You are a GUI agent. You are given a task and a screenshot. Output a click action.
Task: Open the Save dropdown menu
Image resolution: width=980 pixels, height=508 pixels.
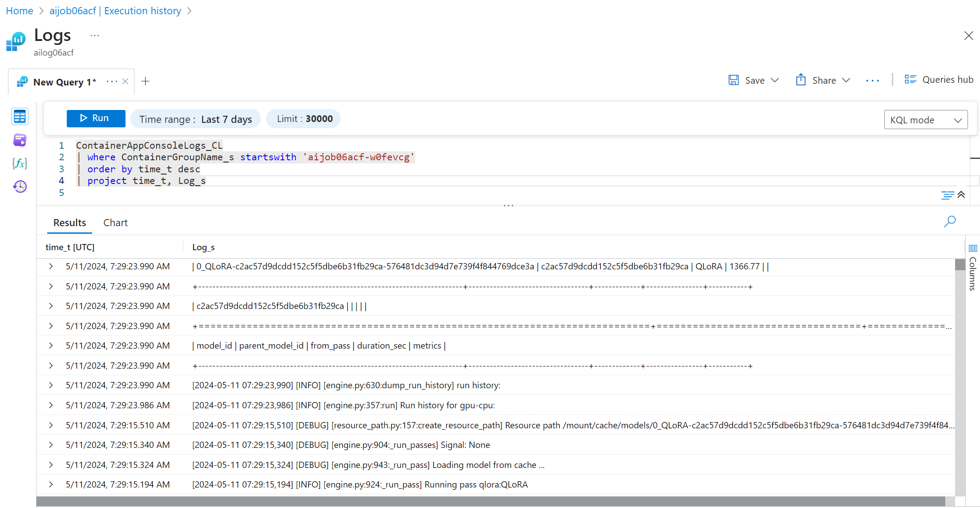pyautogui.click(x=774, y=81)
